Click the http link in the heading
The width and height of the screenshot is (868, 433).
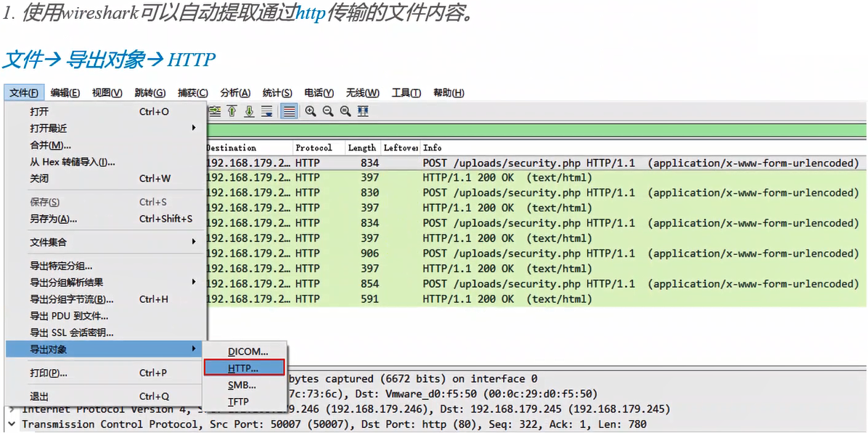tap(311, 13)
